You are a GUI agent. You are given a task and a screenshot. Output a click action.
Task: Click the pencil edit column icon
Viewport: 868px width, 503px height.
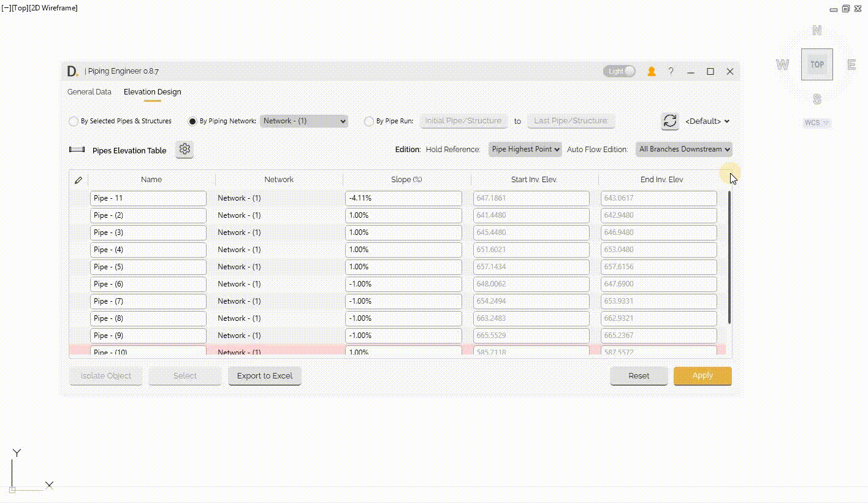click(x=78, y=180)
